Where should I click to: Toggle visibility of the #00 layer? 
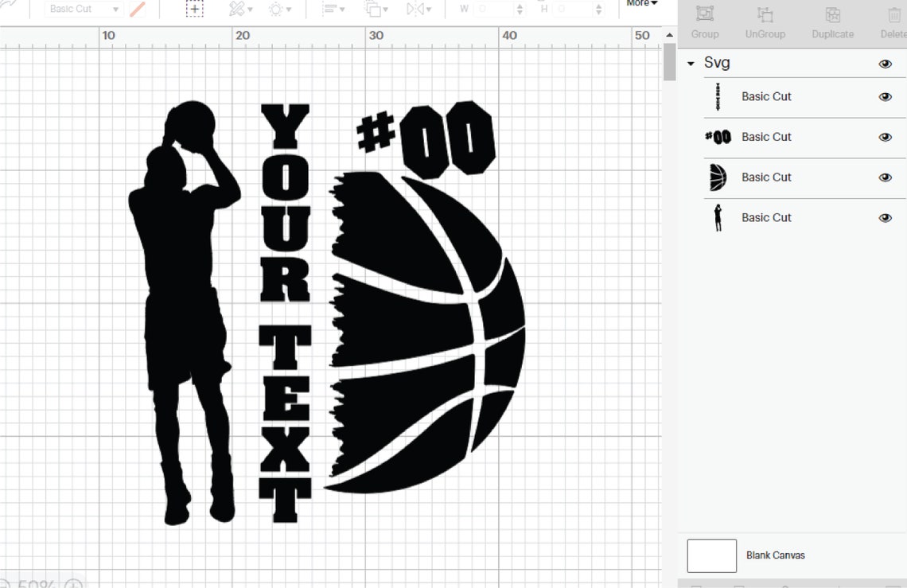(885, 137)
